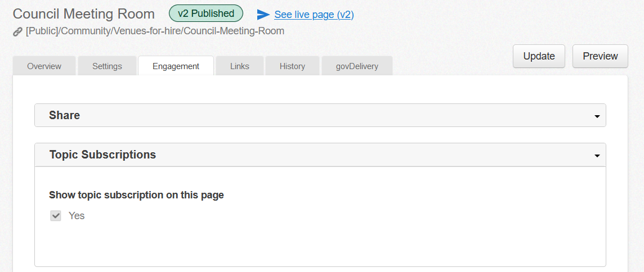
Task: Open the govDelivery tab
Action: [x=357, y=66]
